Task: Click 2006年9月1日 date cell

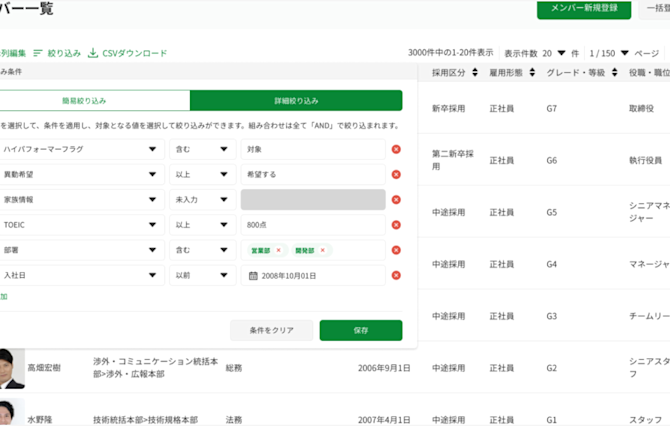Action: 384,368
